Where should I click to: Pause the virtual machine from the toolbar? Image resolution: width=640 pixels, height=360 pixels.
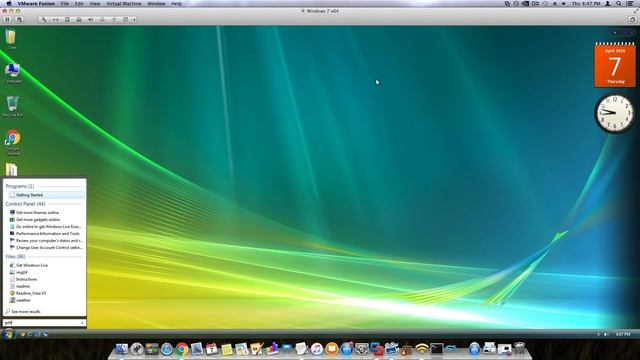point(7,20)
